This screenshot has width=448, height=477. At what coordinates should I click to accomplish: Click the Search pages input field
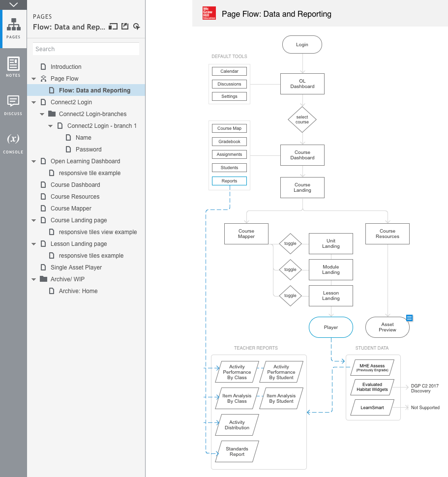tap(86, 49)
